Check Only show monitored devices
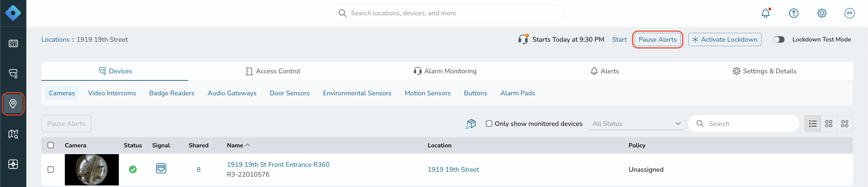This screenshot has width=868, height=187. (x=489, y=124)
